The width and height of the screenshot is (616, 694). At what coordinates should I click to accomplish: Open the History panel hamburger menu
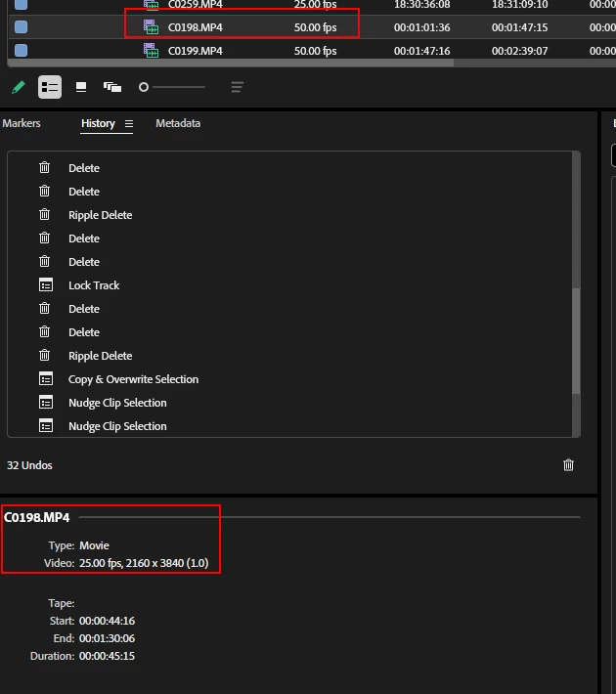coord(129,123)
